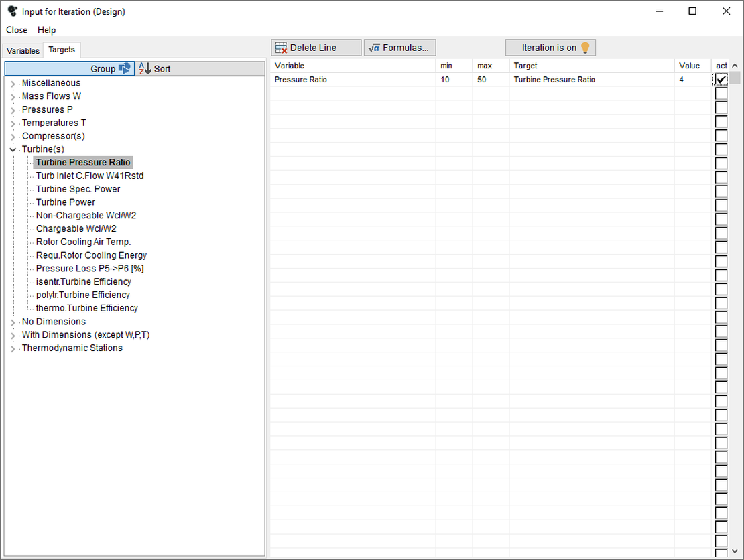Click the square-root Formulas icon
The width and height of the screenshot is (744, 560).
[375, 47]
